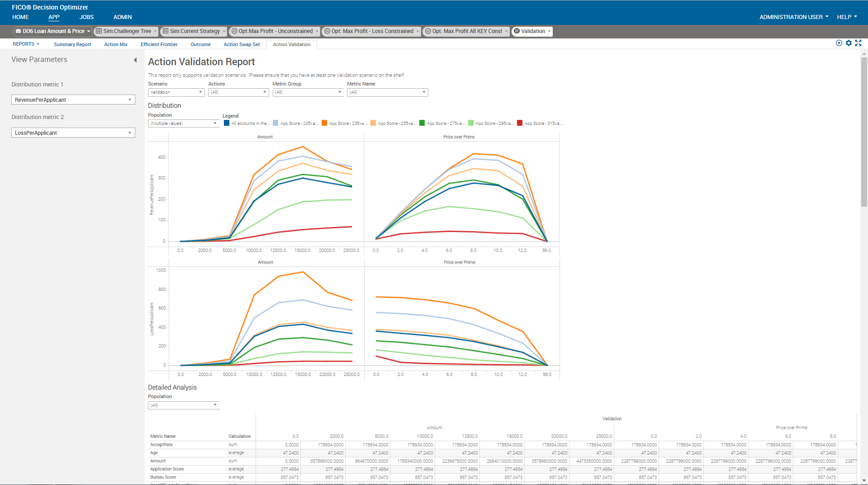The width and height of the screenshot is (868, 485).
Task: Click the briefcase icon on DO6 Loan Amount & Price
Action: coord(19,31)
